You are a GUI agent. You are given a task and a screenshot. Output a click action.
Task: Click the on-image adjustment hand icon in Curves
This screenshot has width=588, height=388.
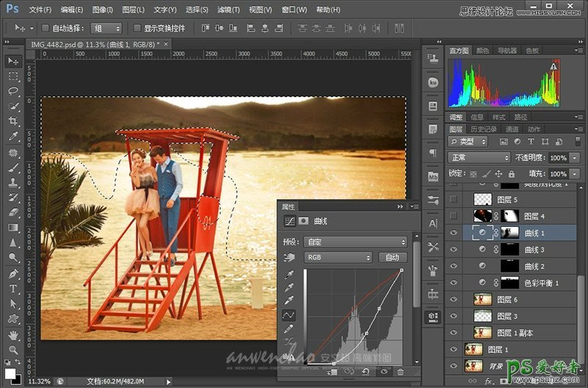[x=289, y=258]
